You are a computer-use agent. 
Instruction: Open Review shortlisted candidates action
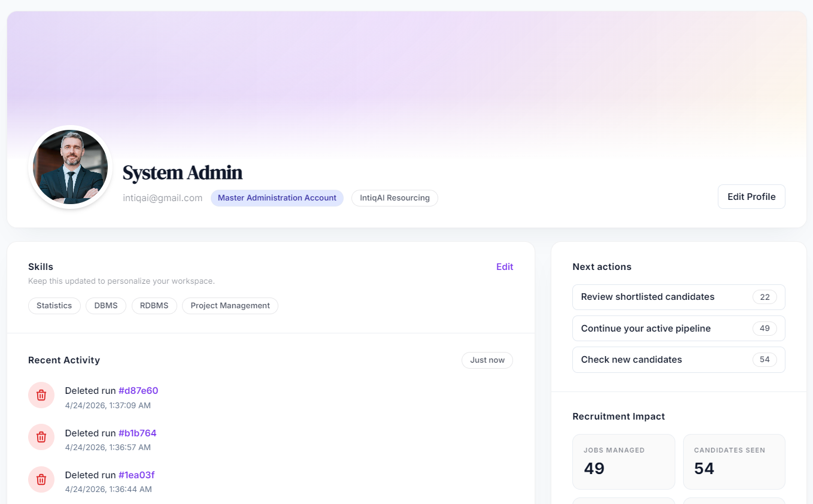[679, 297]
